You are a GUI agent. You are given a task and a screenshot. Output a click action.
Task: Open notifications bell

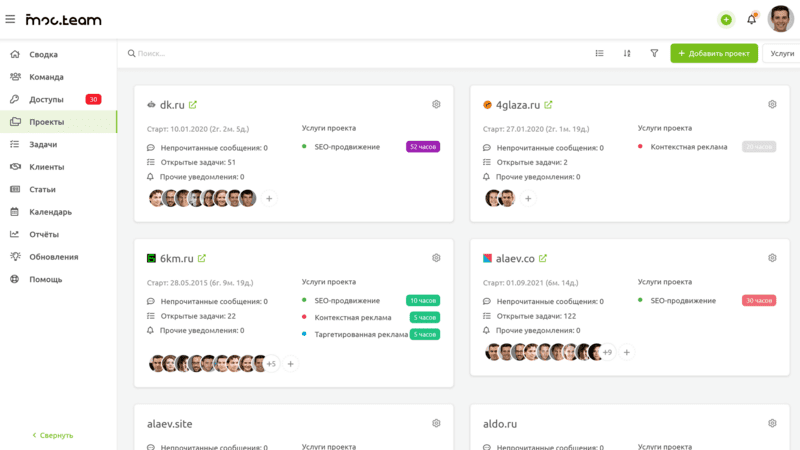pos(752,19)
